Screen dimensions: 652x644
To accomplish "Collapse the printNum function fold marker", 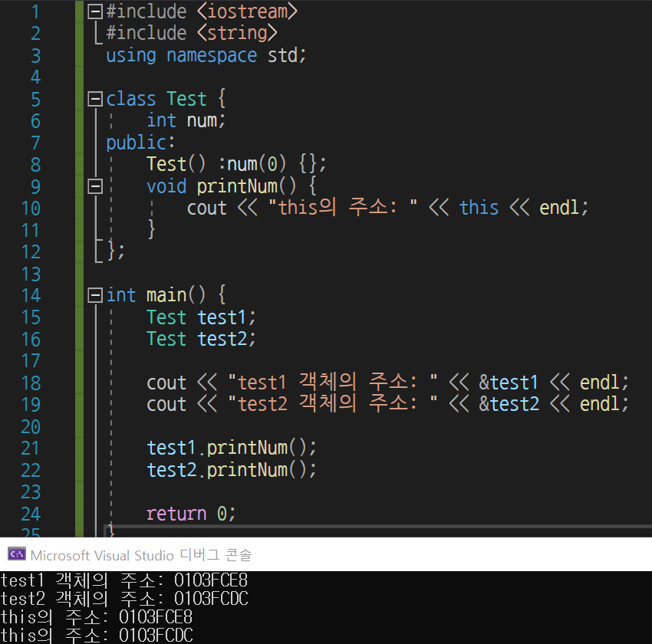I will point(95,186).
